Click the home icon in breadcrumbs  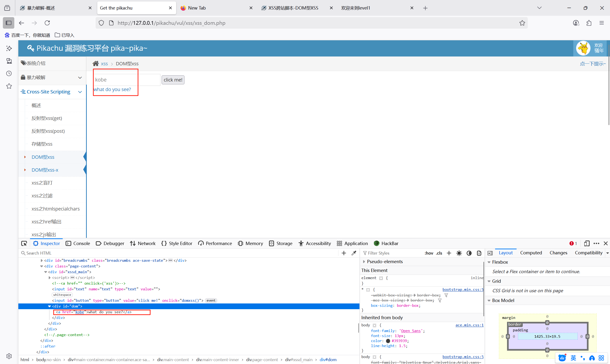[x=96, y=64]
